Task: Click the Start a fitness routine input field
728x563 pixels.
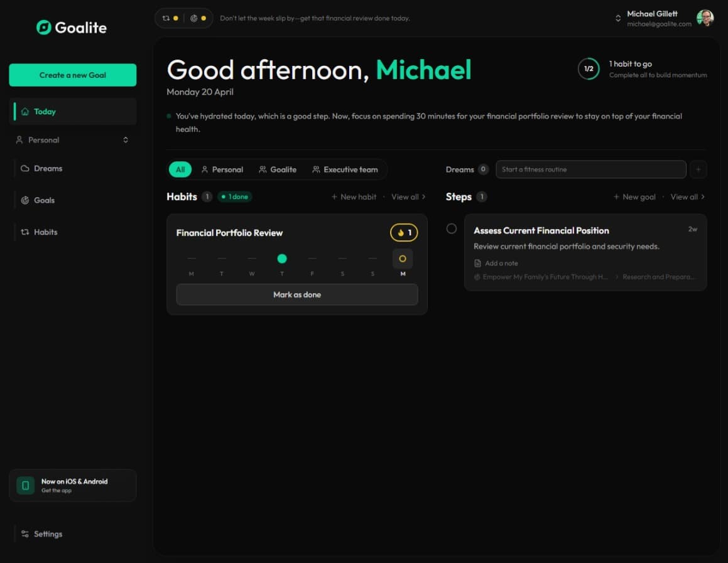Action: tap(590, 169)
